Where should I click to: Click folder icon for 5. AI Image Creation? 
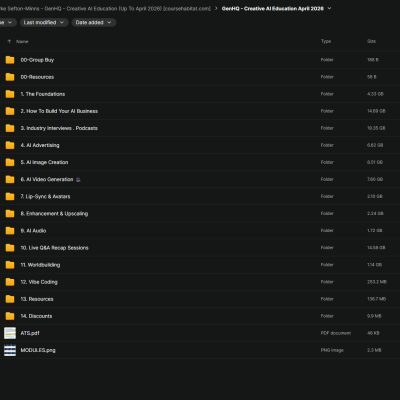10,162
